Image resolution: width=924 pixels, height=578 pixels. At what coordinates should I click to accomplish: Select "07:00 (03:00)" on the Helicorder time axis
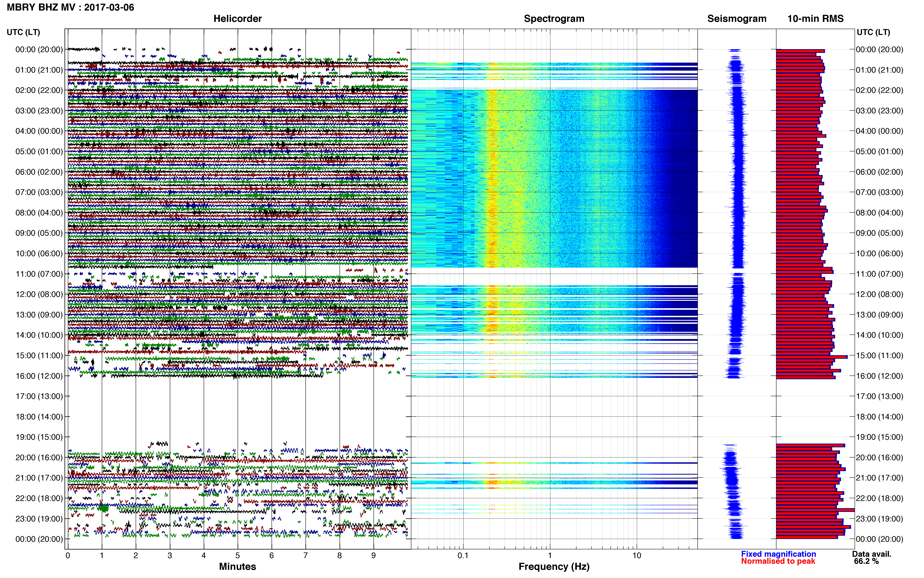coord(39,192)
